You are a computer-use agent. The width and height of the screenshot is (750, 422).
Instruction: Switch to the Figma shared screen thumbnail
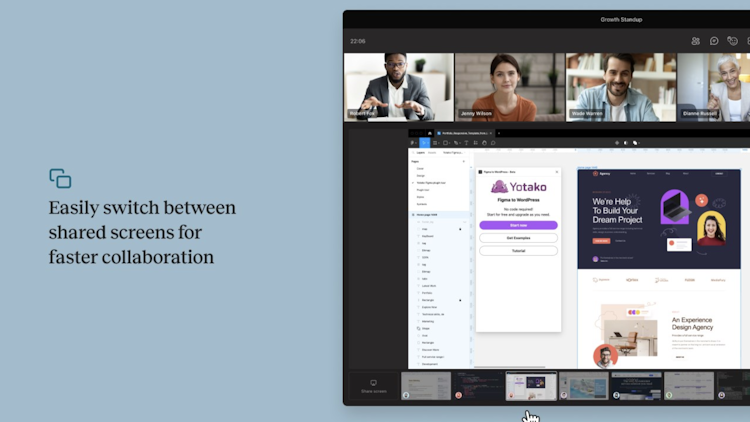[x=531, y=386]
